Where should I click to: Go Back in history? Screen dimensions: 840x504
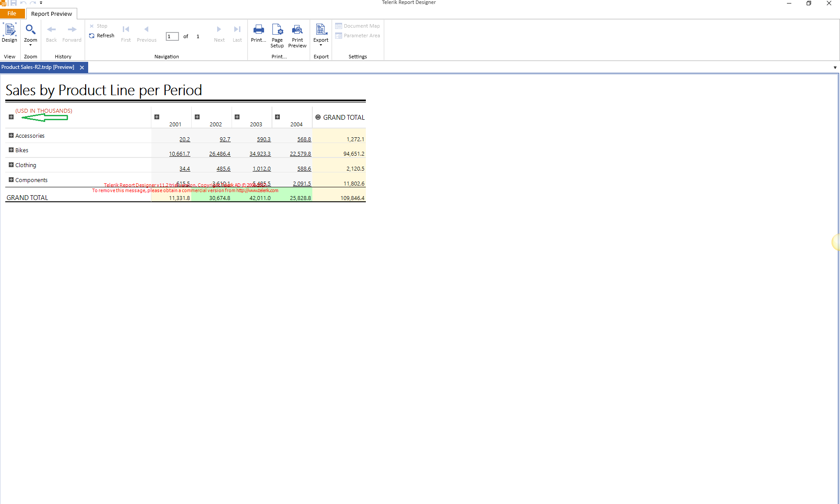click(x=51, y=34)
